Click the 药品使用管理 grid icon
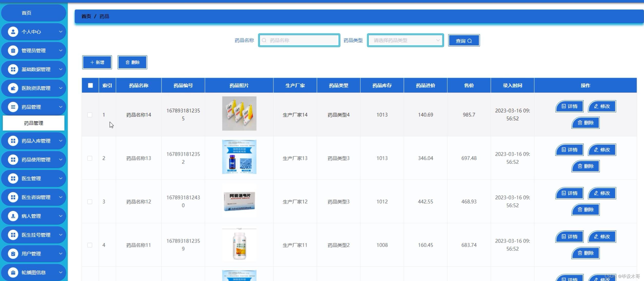 click(13, 160)
